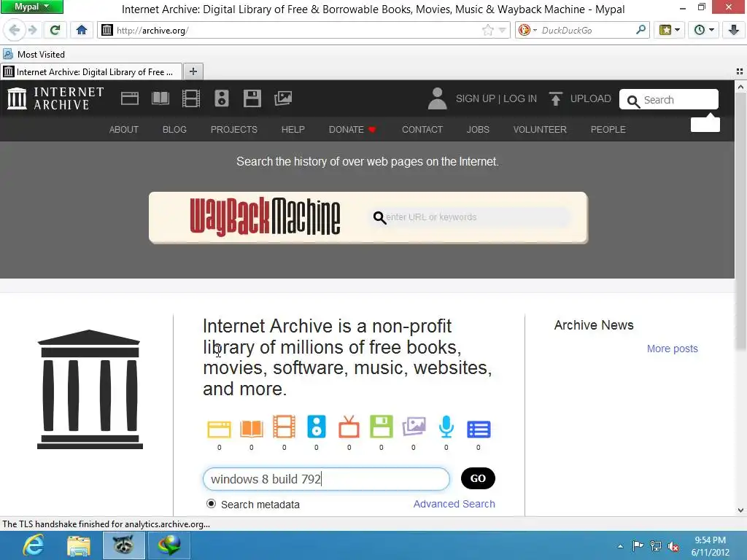Viewport: 747px width, 560px height.
Task: Click the Mypal raccoon taskbar icon
Action: click(124, 545)
